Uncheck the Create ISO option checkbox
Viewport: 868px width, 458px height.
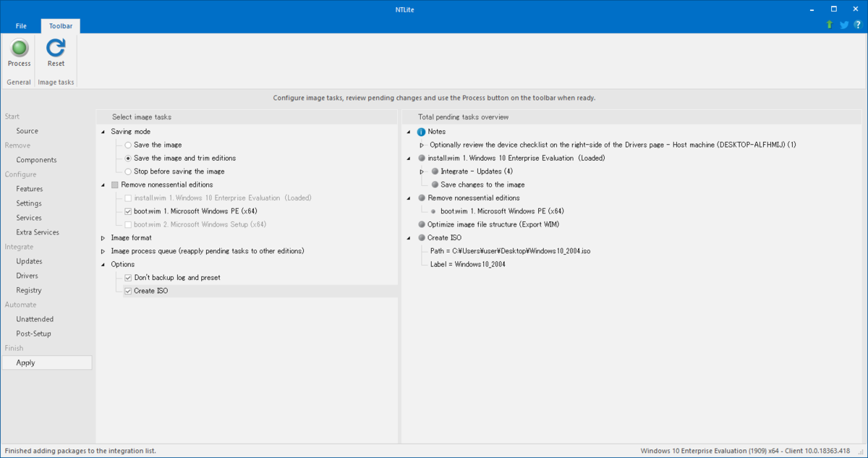coord(128,291)
